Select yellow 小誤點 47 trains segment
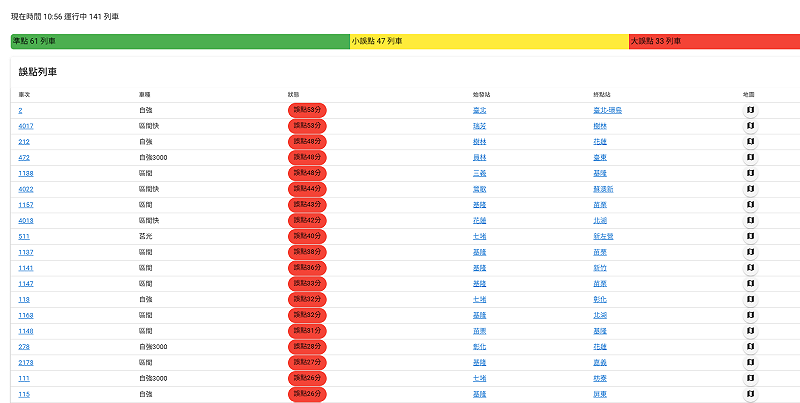Screen dimensions: 800x403 (x=489, y=41)
